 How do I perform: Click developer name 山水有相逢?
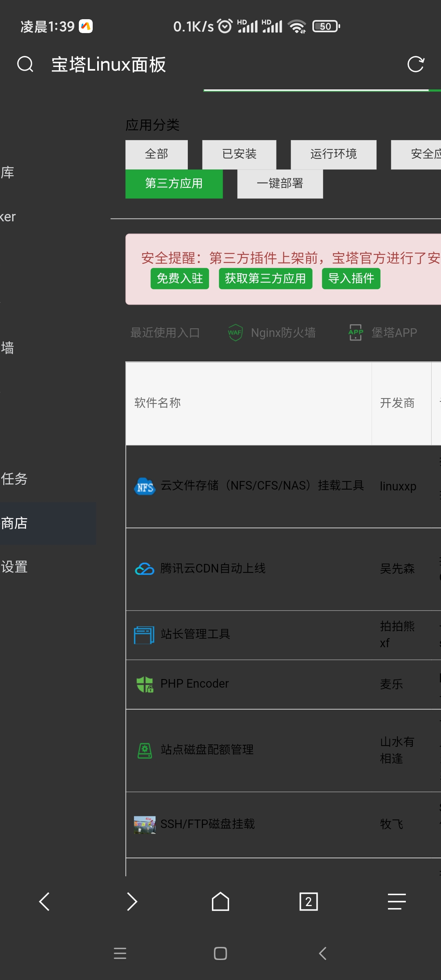397,750
